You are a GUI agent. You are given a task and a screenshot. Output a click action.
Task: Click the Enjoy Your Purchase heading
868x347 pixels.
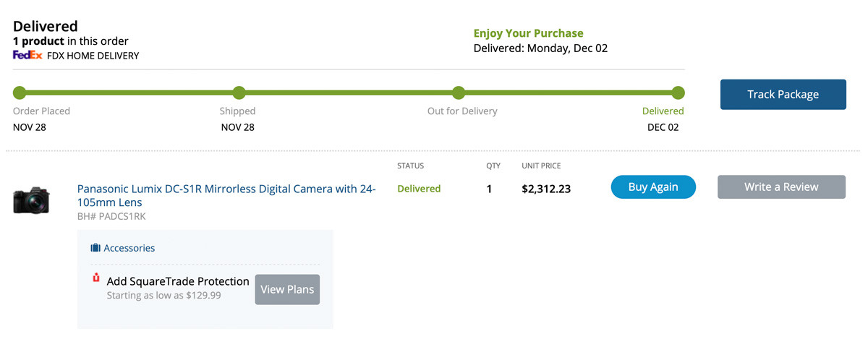coord(528,33)
